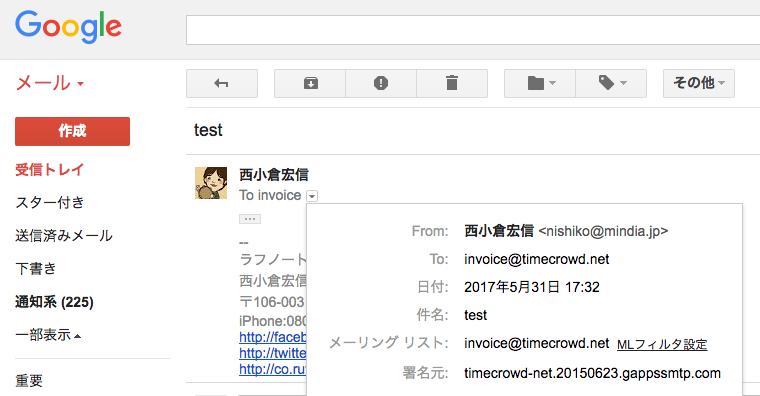Open the スター付き folder
Screen dimensions: 760x396
pos(50,203)
